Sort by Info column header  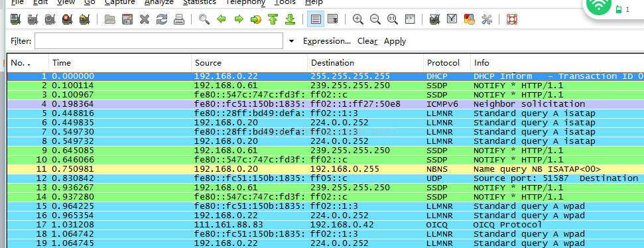pyautogui.click(x=557, y=63)
